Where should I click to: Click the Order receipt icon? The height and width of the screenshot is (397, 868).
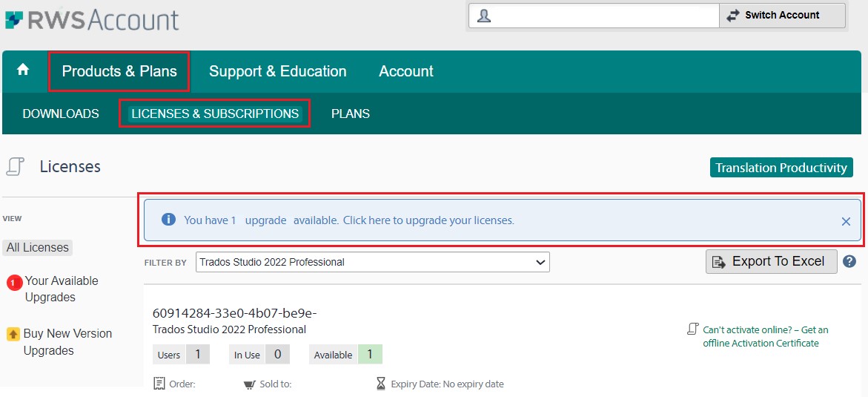pyautogui.click(x=159, y=383)
